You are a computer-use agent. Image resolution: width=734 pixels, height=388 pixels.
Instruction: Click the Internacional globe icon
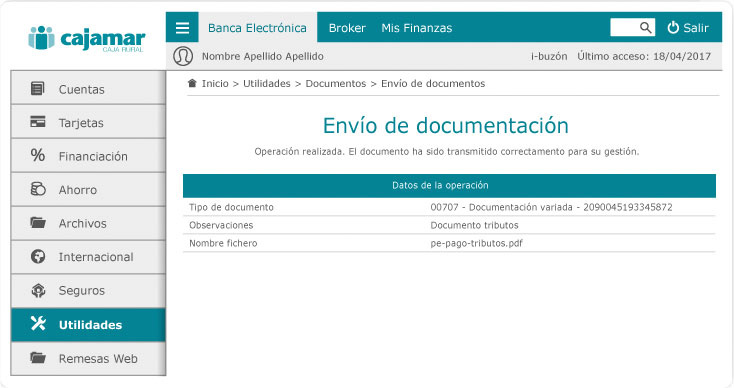click(x=38, y=256)
